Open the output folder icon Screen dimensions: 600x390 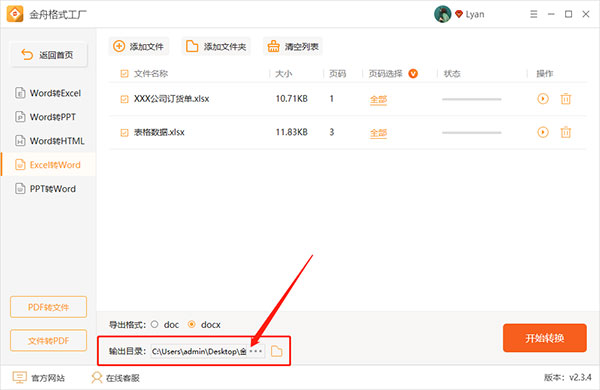[x=276, y=351]
